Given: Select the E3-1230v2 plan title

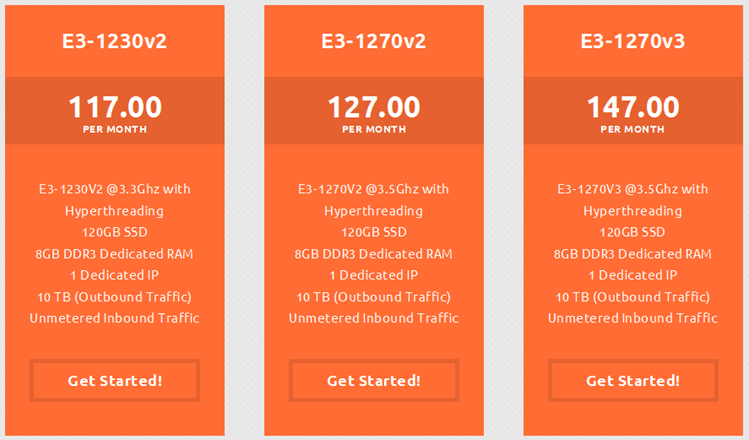Looking at the screenshot, I should [x=115, y=42].
